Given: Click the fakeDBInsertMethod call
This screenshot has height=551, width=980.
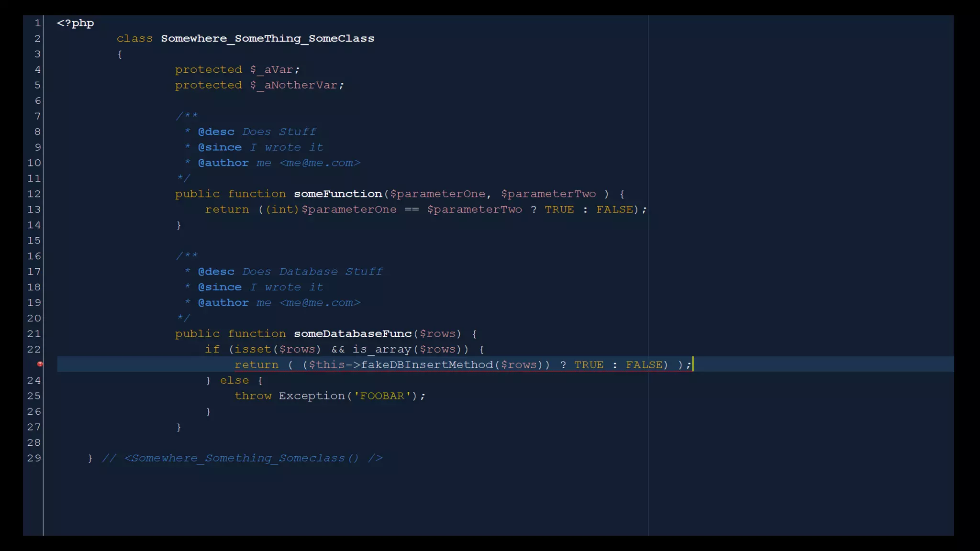Looking at the screenshot, I should (427, 365).
